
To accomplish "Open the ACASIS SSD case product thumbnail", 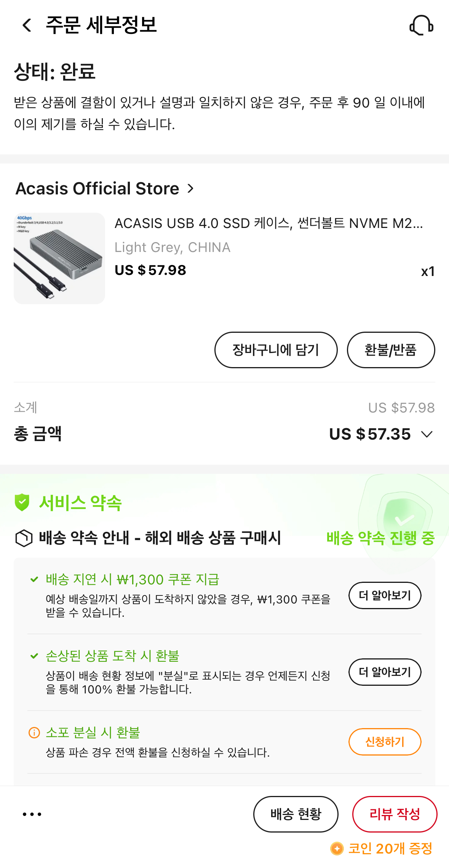I will tap(59, 258).
